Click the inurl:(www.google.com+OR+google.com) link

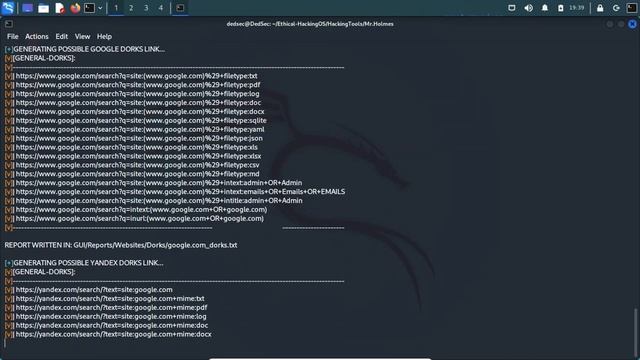coord(140,219)
